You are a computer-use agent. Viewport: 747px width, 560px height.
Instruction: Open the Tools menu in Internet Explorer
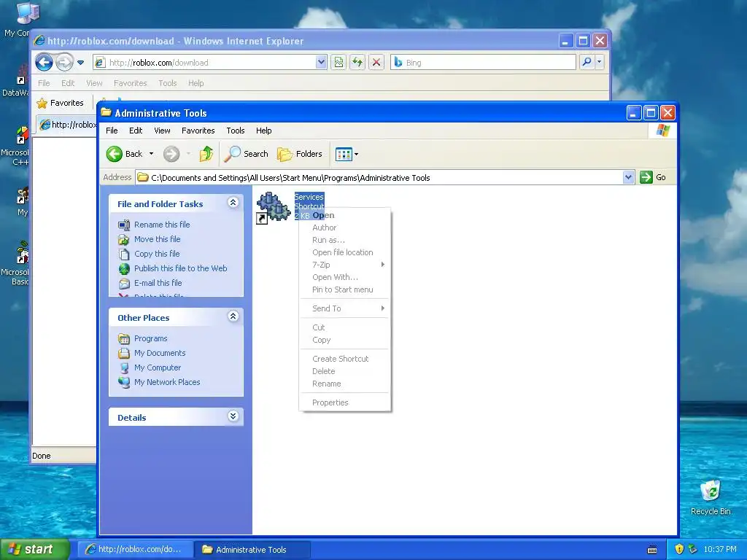click(168, 83)
